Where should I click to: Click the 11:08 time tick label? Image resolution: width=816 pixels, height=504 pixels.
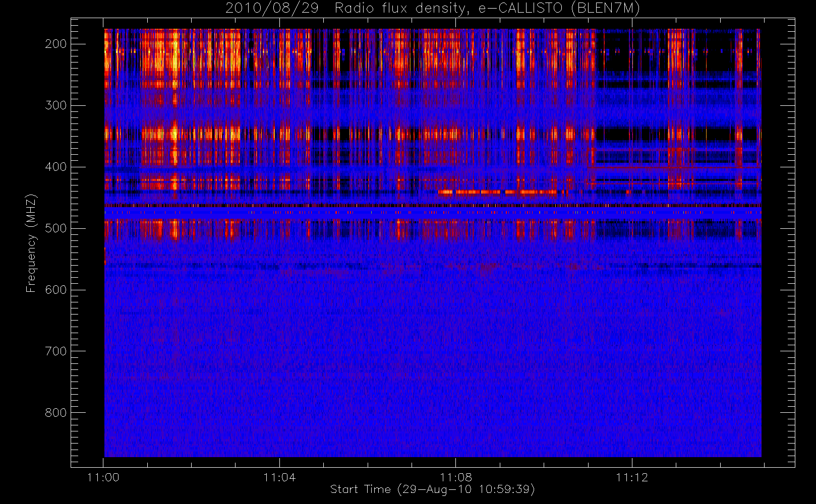point(456,477)
